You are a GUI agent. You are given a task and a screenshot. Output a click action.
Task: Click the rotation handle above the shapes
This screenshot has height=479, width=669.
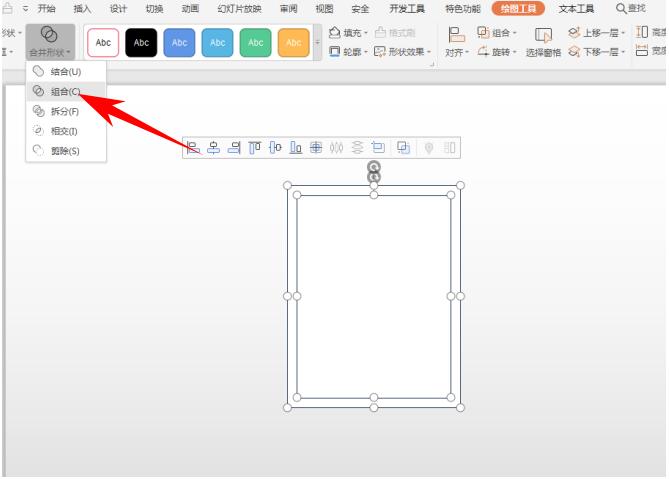(374, 167)
